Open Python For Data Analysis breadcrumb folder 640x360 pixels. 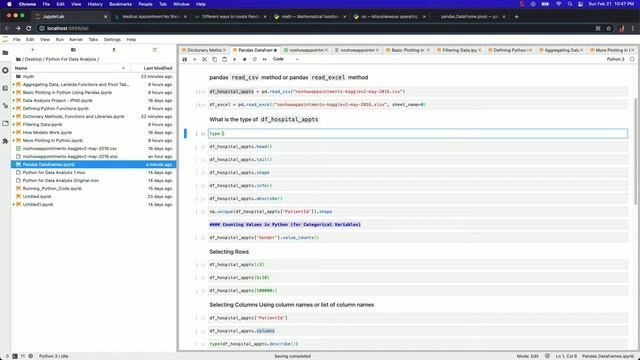[71, 59]
